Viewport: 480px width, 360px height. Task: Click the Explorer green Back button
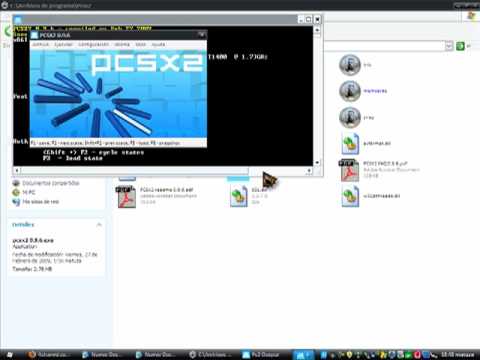[x=7, y=31]
